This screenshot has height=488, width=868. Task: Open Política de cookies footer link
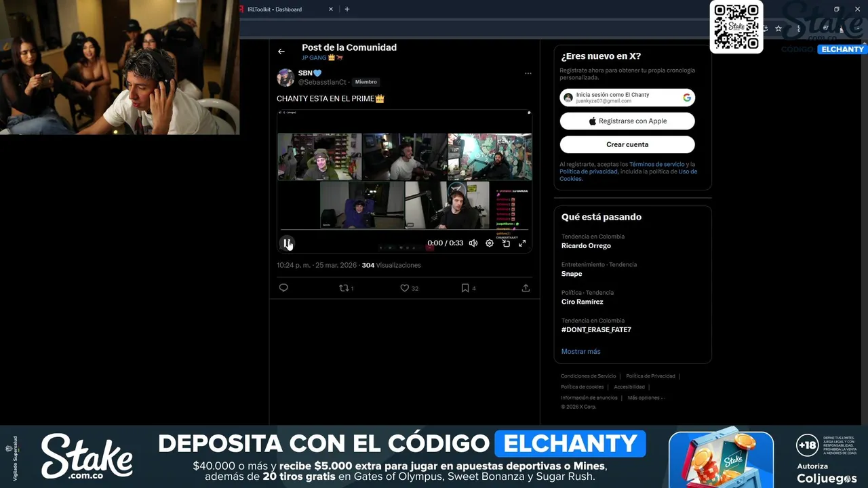coord(582,387)
